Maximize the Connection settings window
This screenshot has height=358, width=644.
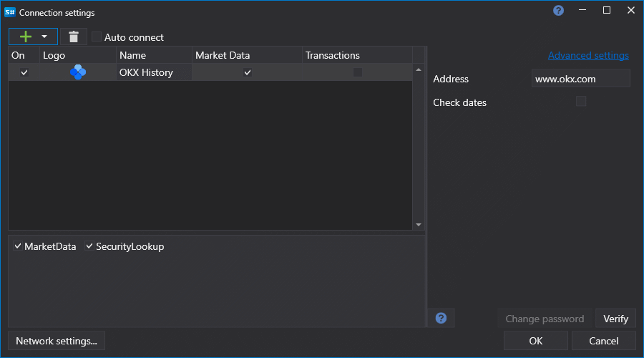tap(607, 10)
